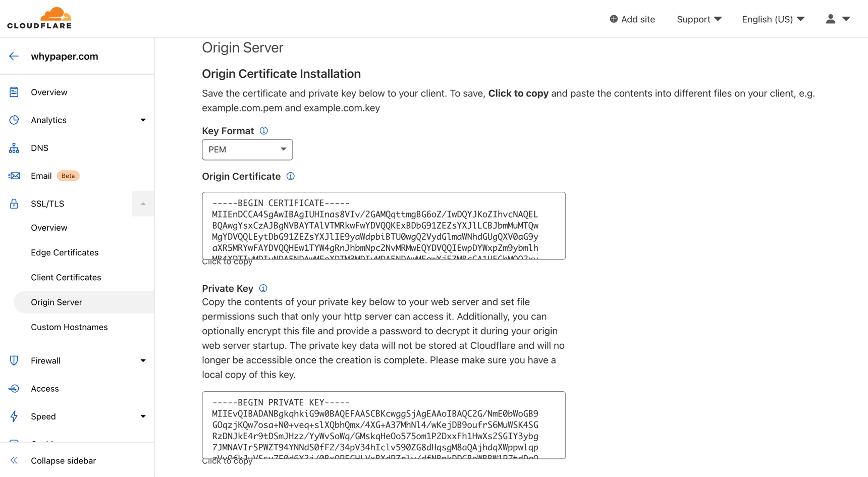This screenshot has width=868, height=477.
Task: Open the Key Format info tooltip
Action: (x=263, y=130)
